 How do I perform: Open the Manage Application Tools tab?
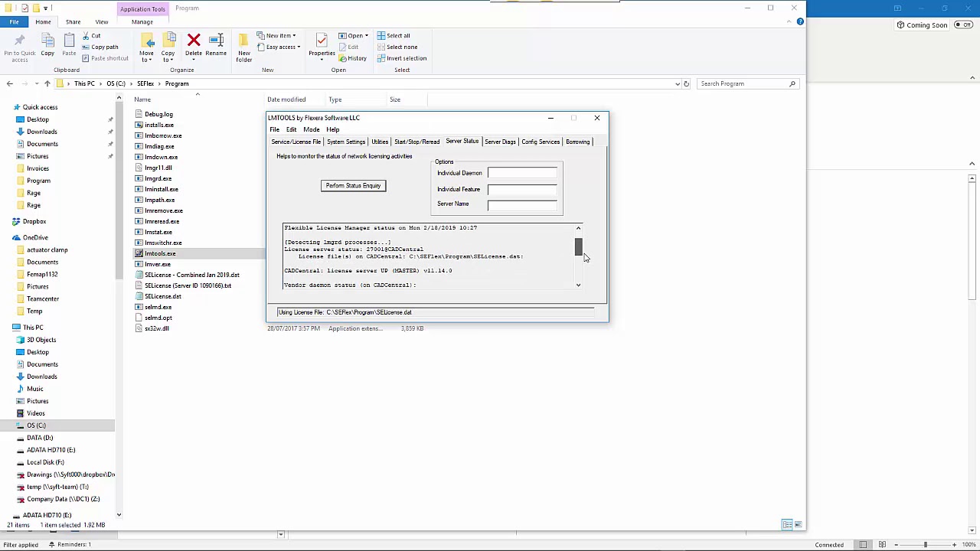[x=142, y=21]
